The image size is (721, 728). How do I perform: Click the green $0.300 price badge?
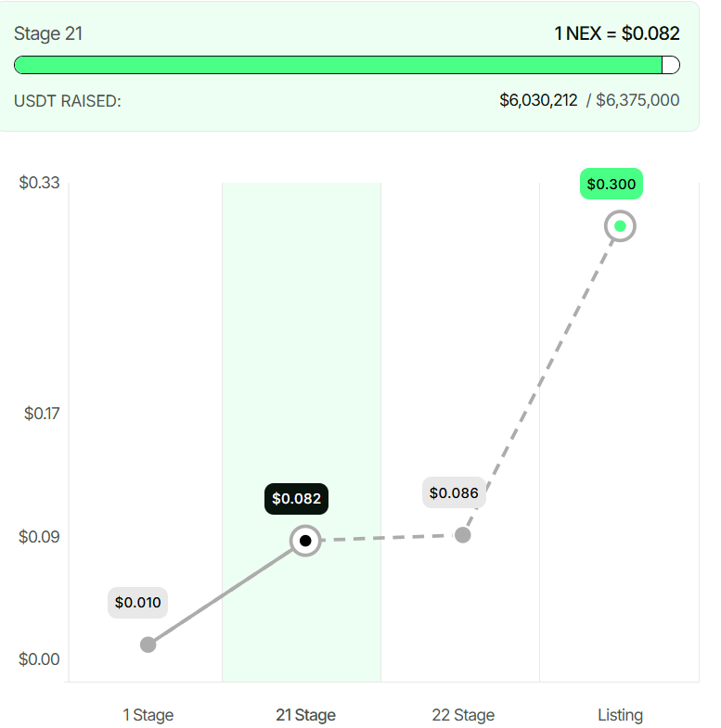point(612,184)
